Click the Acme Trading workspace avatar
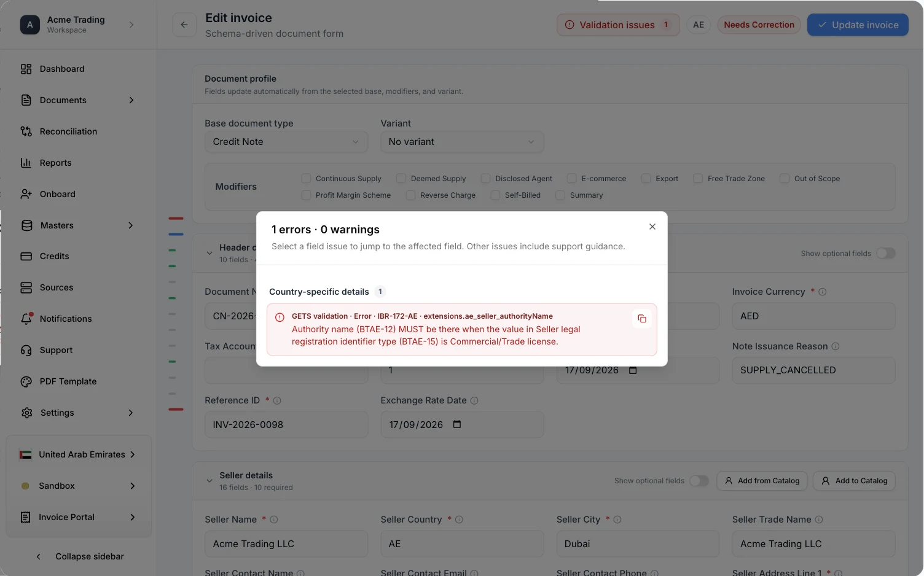This screenshot has height=576, width=924. click(29, 25)
